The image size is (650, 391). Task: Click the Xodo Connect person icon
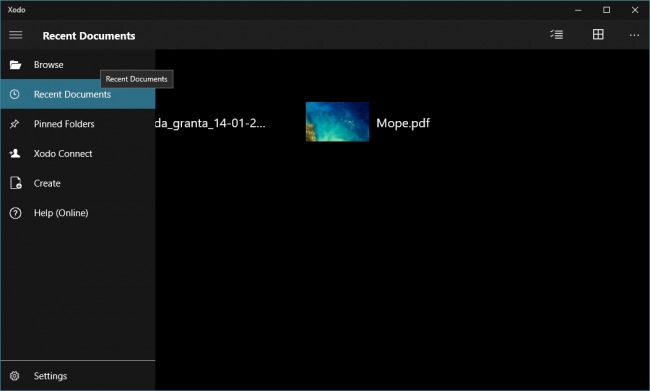click(15, 153)
